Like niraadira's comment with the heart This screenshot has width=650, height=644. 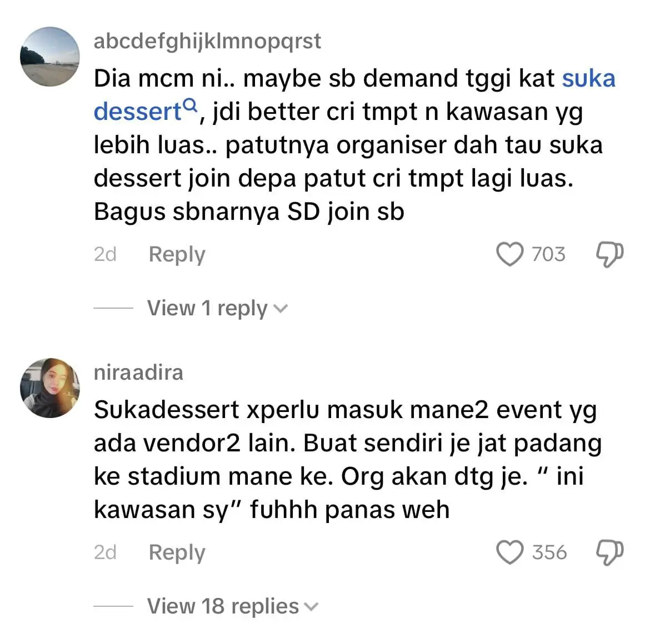tap(509, 552)
